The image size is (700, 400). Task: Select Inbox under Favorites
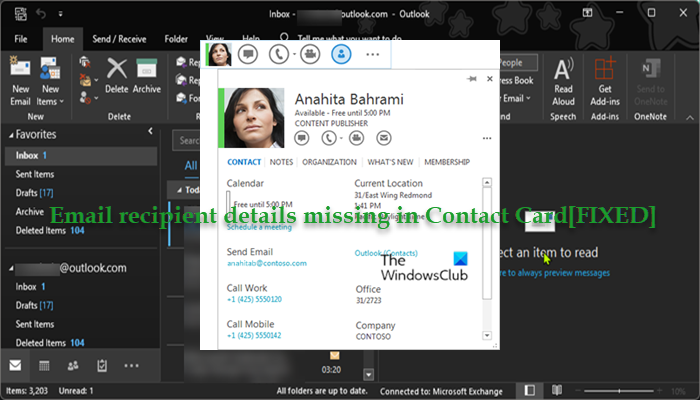[81, 155]
